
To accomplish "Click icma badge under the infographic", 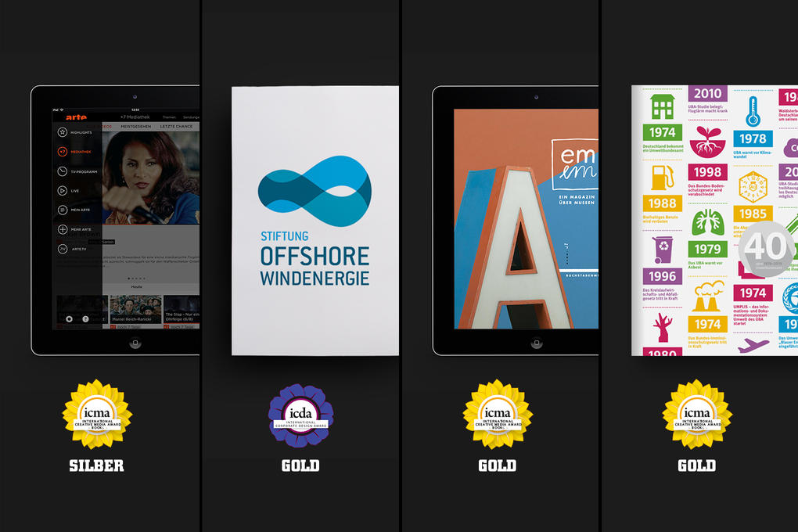I will (x=697, y=415).
